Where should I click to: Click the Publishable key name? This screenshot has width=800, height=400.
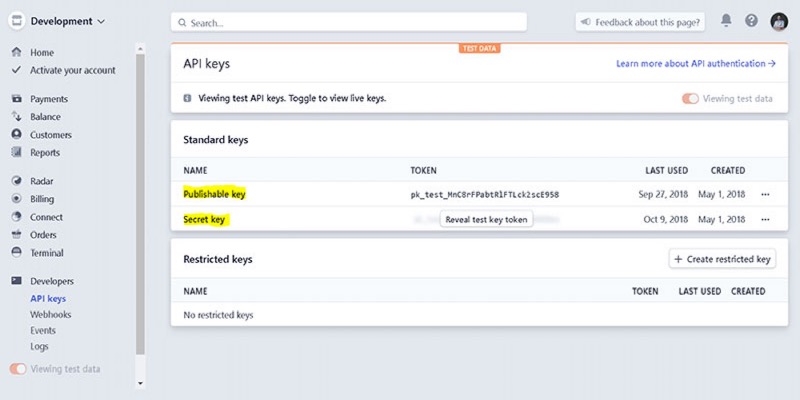(x=214, y=194)
